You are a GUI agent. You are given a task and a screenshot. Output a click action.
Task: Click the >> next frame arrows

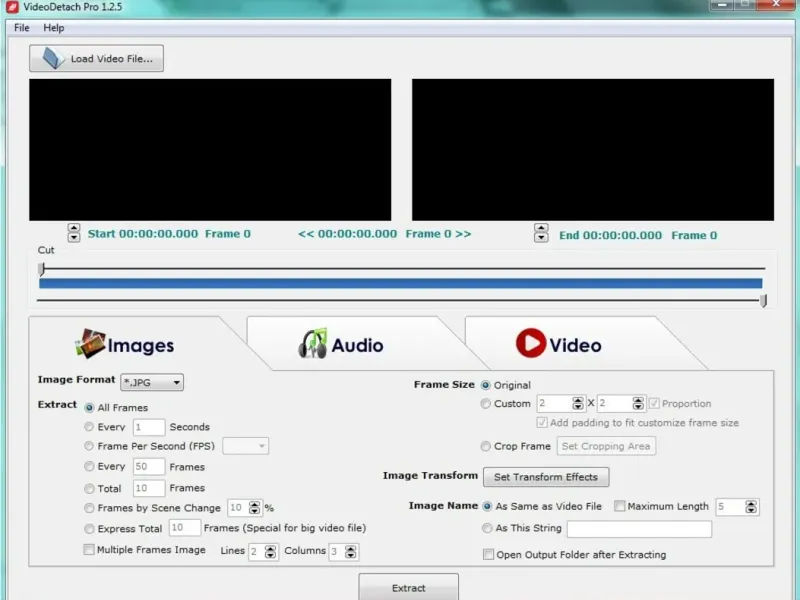click(x=463, y=234)
